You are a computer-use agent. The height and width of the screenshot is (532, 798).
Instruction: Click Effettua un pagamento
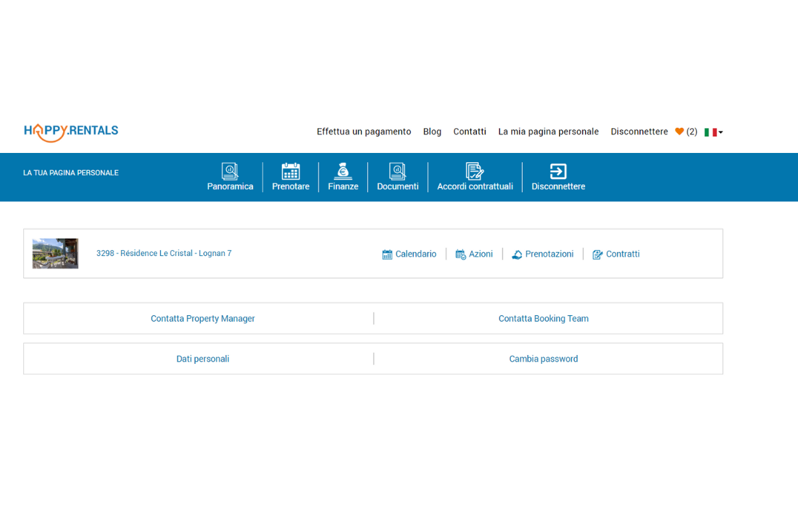[364, 131]
